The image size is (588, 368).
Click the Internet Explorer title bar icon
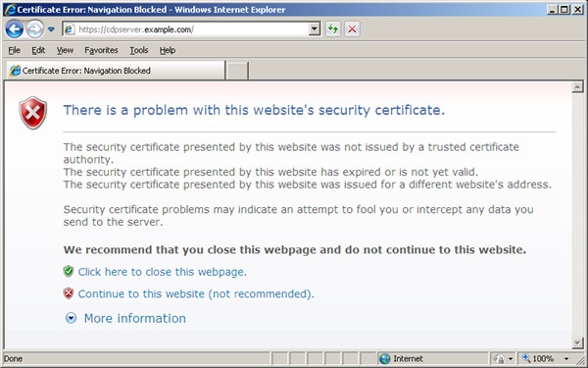[x=10, y=10]
